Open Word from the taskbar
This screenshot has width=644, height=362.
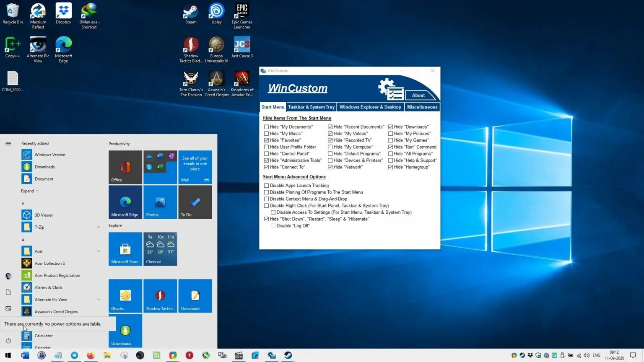[x=25, y=355]
